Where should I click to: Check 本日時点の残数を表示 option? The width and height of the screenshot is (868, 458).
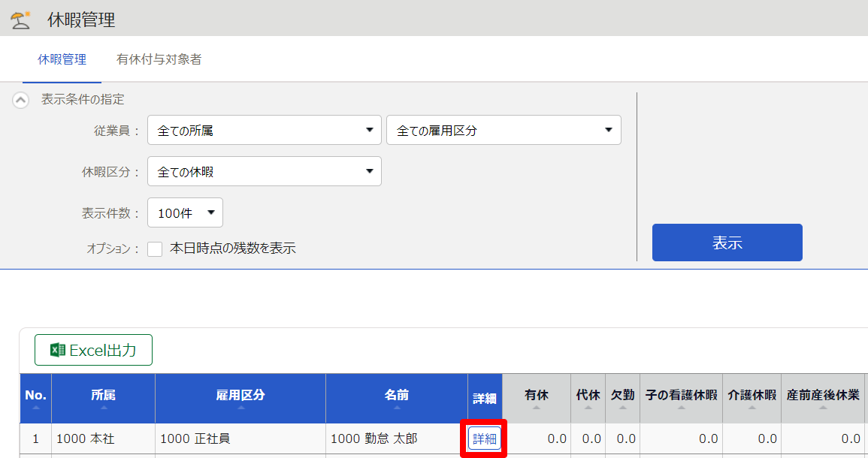(155, 249)
